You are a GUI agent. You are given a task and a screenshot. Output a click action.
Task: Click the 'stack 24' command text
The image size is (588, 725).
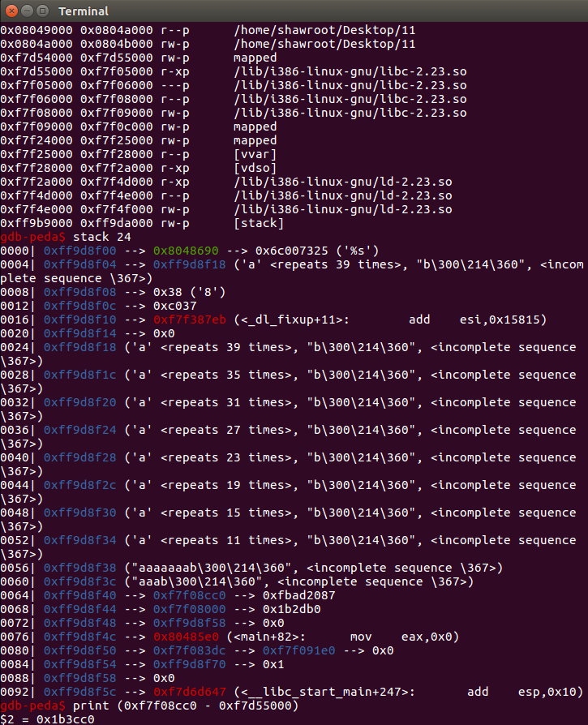(101, 237)
